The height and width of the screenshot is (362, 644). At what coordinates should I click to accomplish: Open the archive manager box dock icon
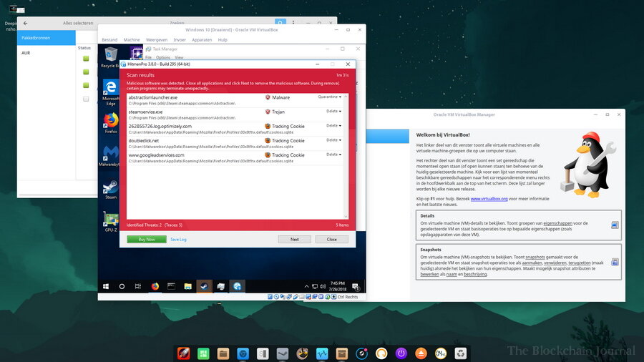(342, 353)
